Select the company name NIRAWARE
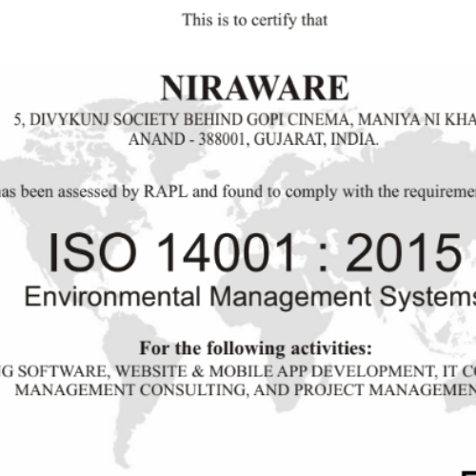The image size is (476, 476). click(x=255, y=88)
